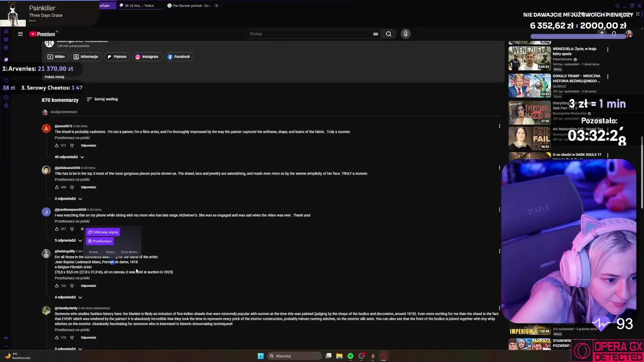Click the magnifier search button on YouTube
This screenshot has height=362, width=644.
[x=388, y=34]
